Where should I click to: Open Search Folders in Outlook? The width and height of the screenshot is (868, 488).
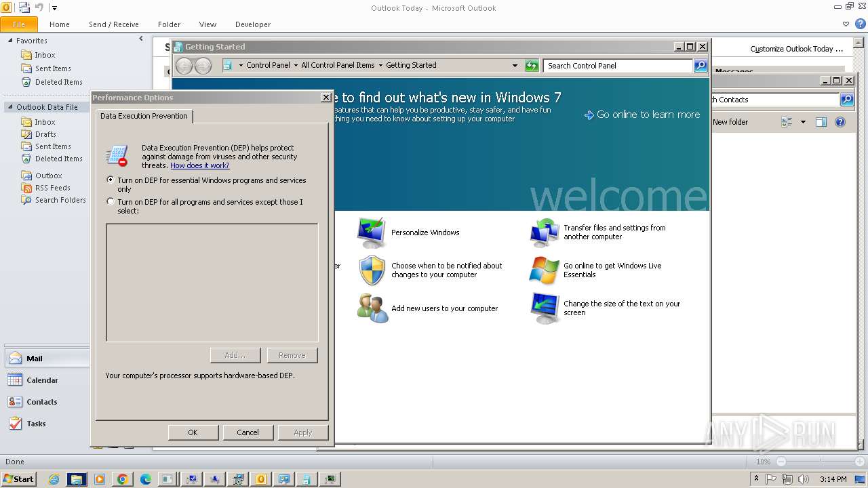coord(60,200)
